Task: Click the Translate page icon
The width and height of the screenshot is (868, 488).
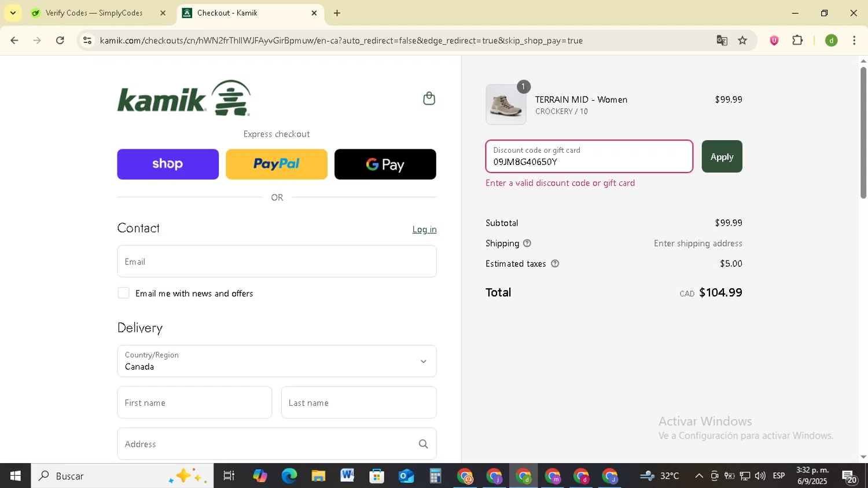Action: tap(722, 41)
